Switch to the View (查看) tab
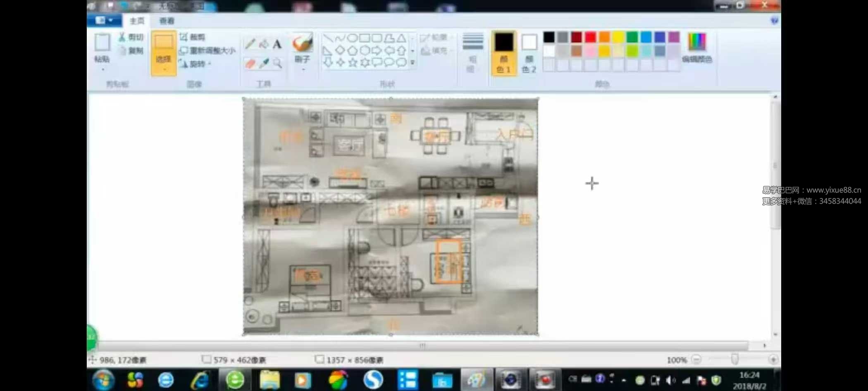Viewport: 868px width, 391px height. tap(167, 21)
